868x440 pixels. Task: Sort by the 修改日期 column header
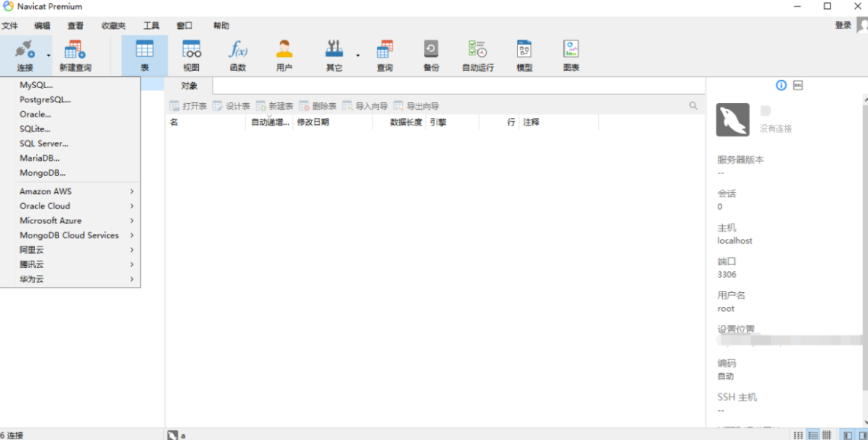click(333, 123)
